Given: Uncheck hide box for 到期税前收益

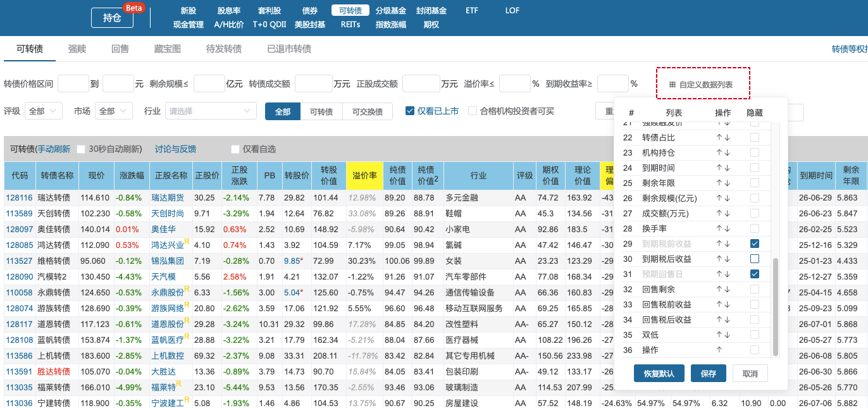Looking at the screenshot, I should tap(755, 244).
